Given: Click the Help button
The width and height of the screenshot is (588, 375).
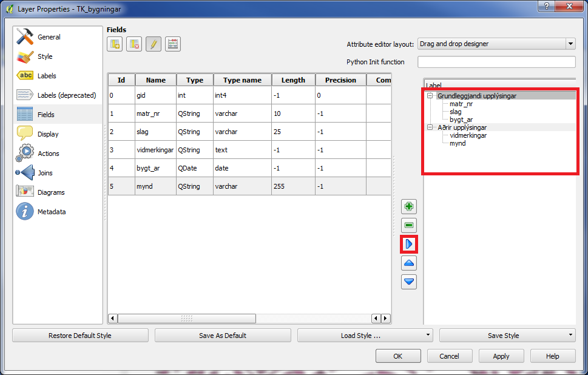Looking at the screenshot, I should [553, 356].
